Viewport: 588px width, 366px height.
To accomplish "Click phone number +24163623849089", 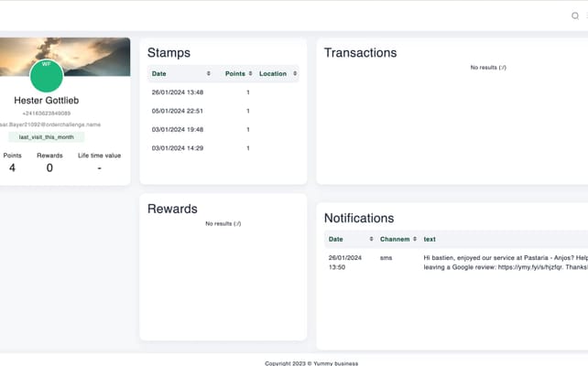I will [x=46, y=113].
